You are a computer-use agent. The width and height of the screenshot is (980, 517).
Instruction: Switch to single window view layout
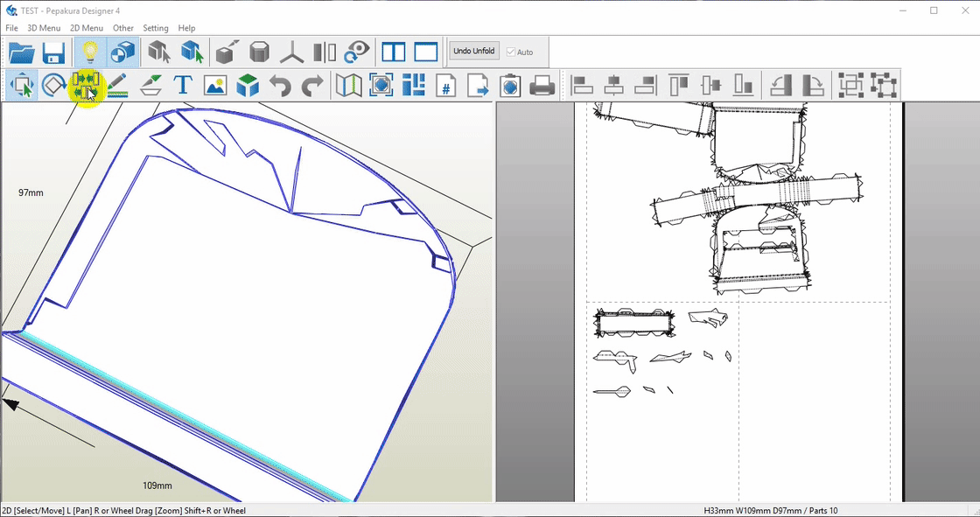coord(426,52)
